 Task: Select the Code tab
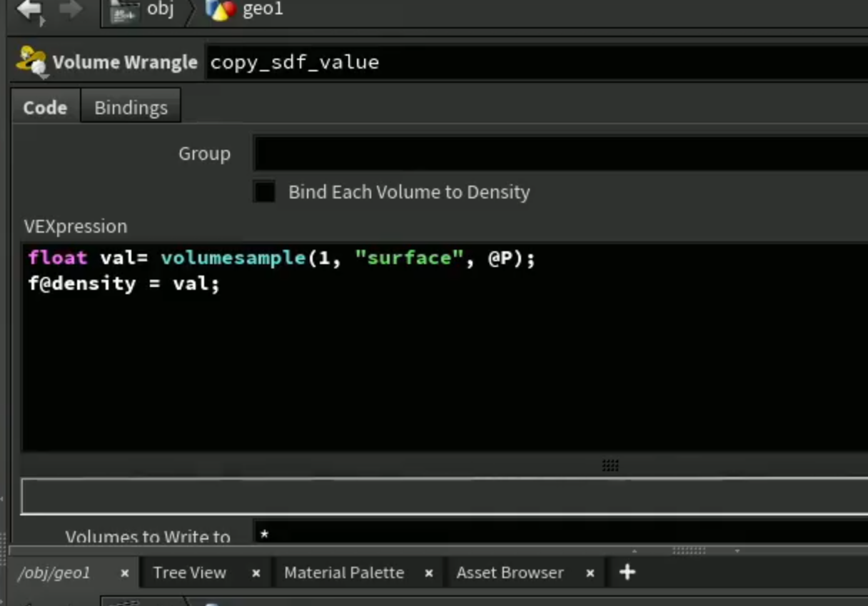pos(45,108)
